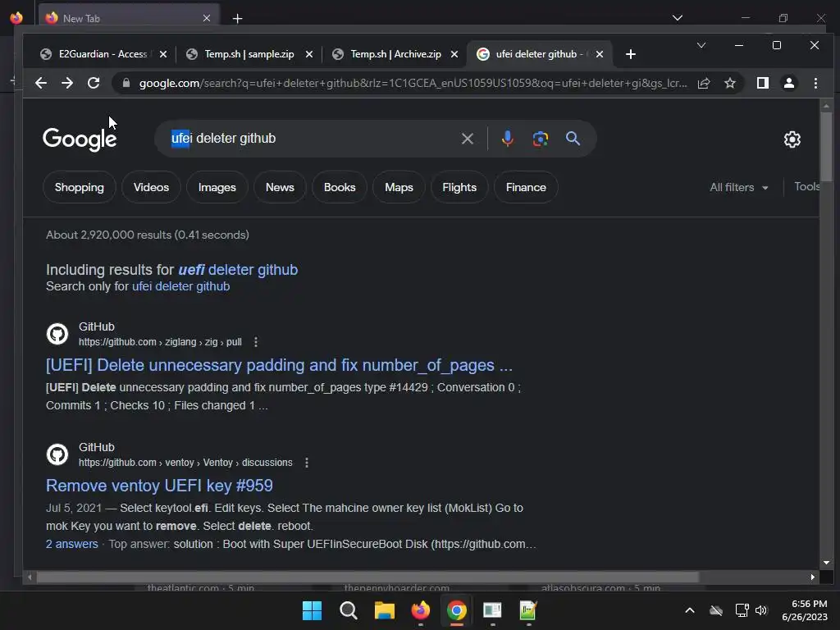Select the Shopping filter
This screenshot has height=630, width=840.
click(x=80, y=188)
